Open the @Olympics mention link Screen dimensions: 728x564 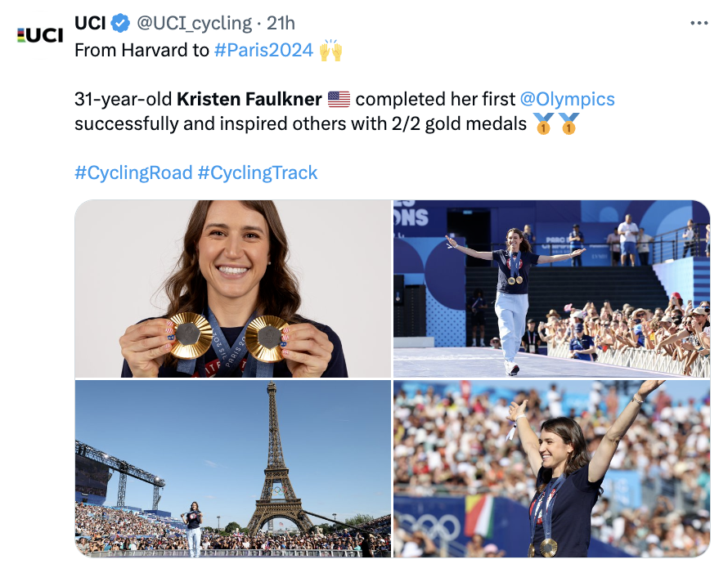coord(568,99)
